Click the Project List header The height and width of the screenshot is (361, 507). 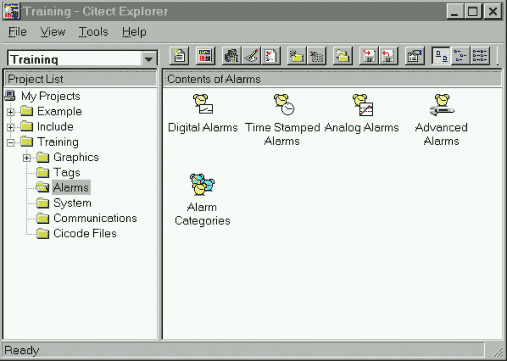(80, 79)
